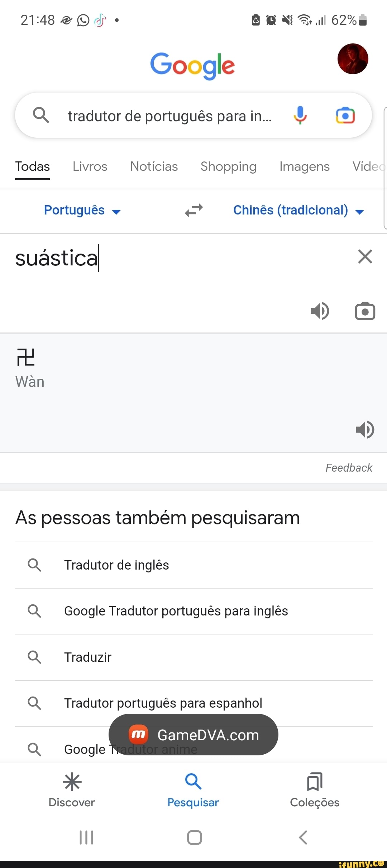Screen dimensions: 387x868
Task: Open your Google account profile picture
Action: (x=353, y=59)
